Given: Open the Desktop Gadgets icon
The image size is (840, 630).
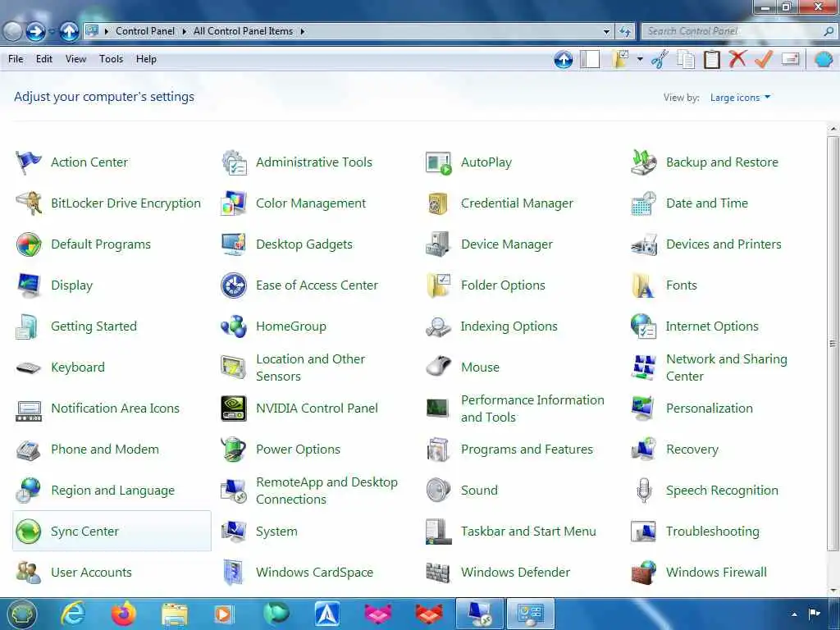Looking at the screenshot, I should (234, 244).
